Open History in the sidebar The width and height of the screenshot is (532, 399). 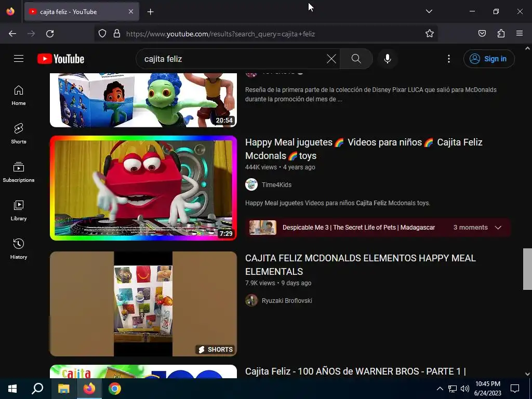coord(19,249)
